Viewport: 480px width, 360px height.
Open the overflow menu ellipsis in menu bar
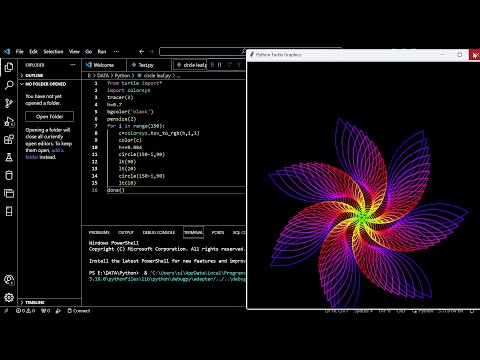point(116,51)
